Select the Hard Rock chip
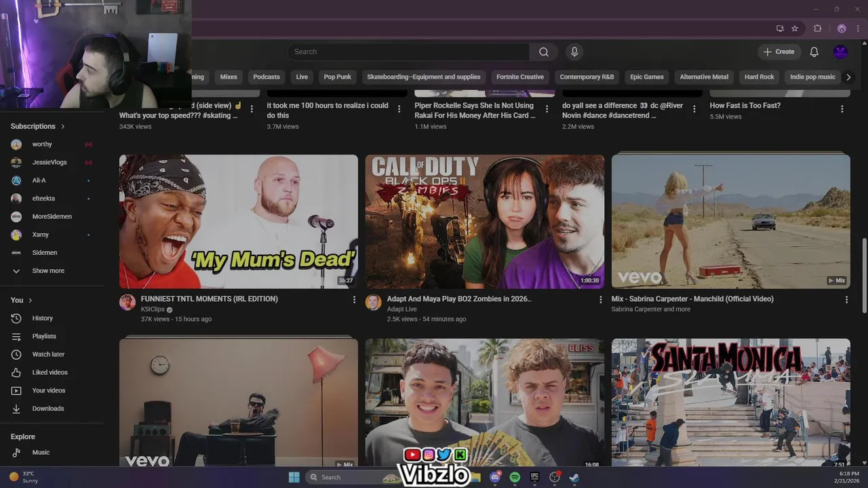The image size is (868, 488). pyautogui.click(x=759, y=77)
